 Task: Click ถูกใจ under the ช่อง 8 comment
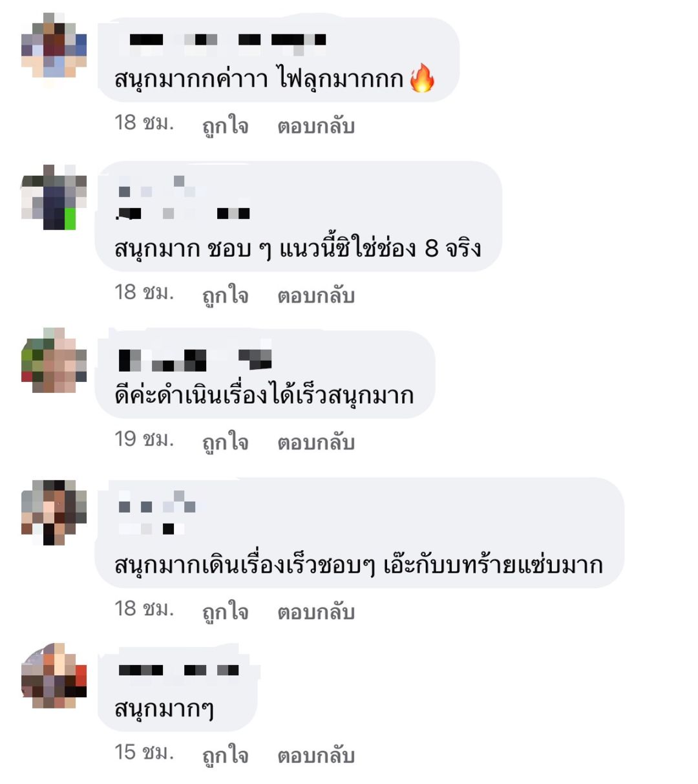pos(225,295)
